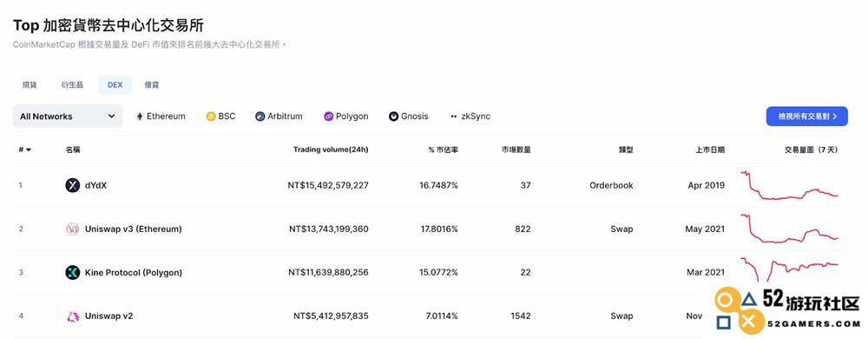The width and height of the screenshot is (868, 339).
Task: Open dYdX 7-day volume chart
Action: pos(790,185)
